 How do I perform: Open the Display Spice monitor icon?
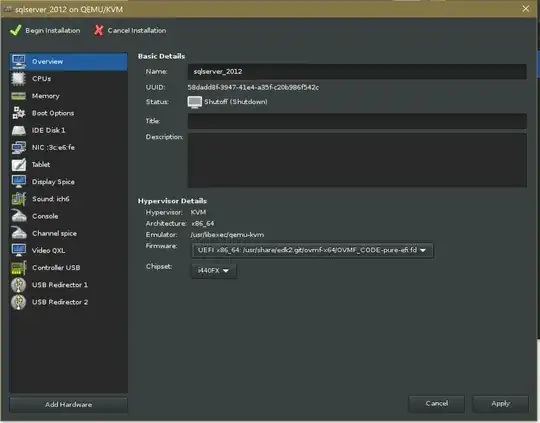click(x=19, y=182)
